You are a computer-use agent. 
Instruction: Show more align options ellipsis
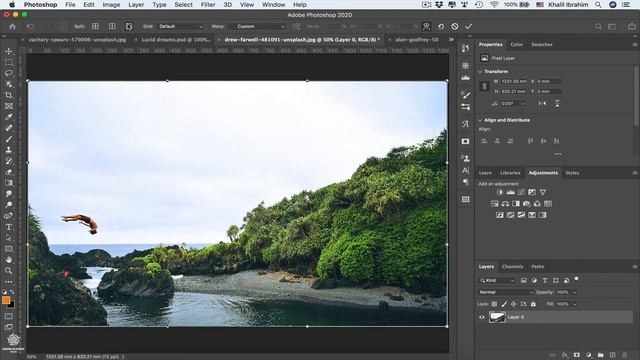click(x=558, y=154)
